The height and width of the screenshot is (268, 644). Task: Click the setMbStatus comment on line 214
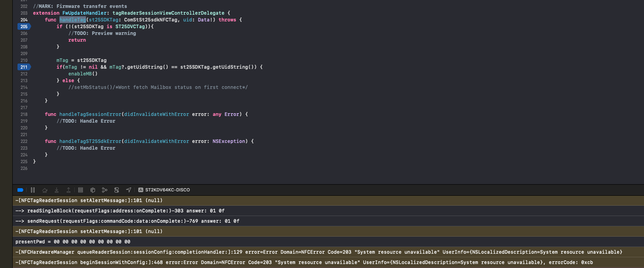click(x=158, y=88)
